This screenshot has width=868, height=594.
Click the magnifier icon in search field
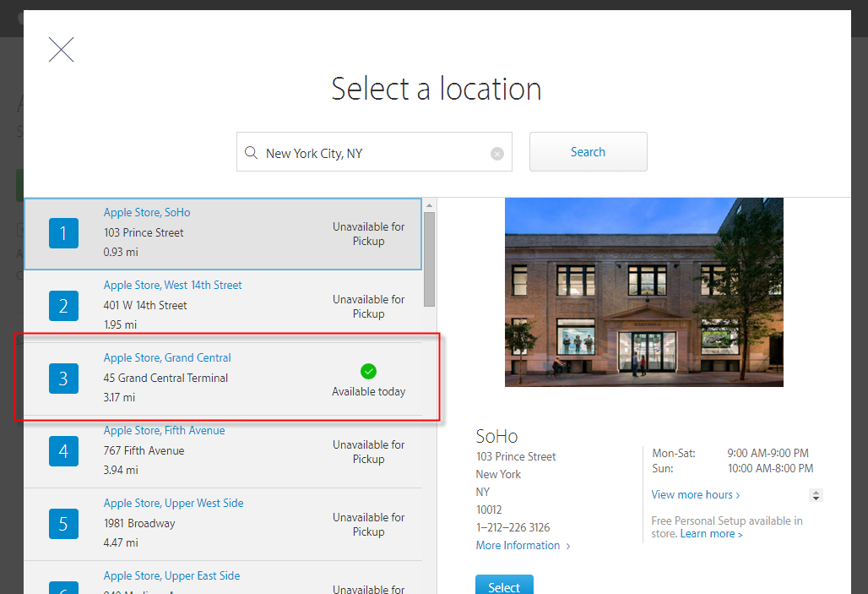(251, 152)
